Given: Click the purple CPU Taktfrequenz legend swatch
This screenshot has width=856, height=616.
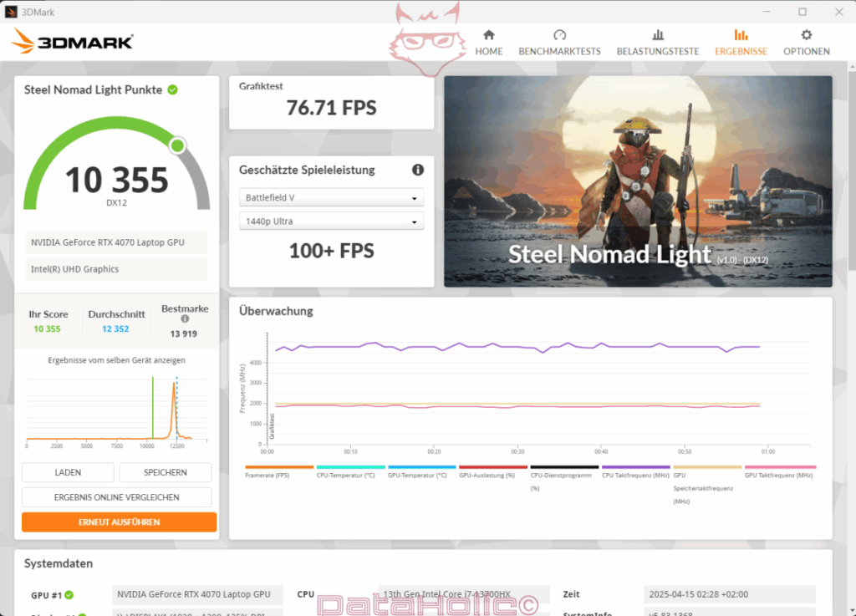Looking at the screenshot, I should click(636, 467).
